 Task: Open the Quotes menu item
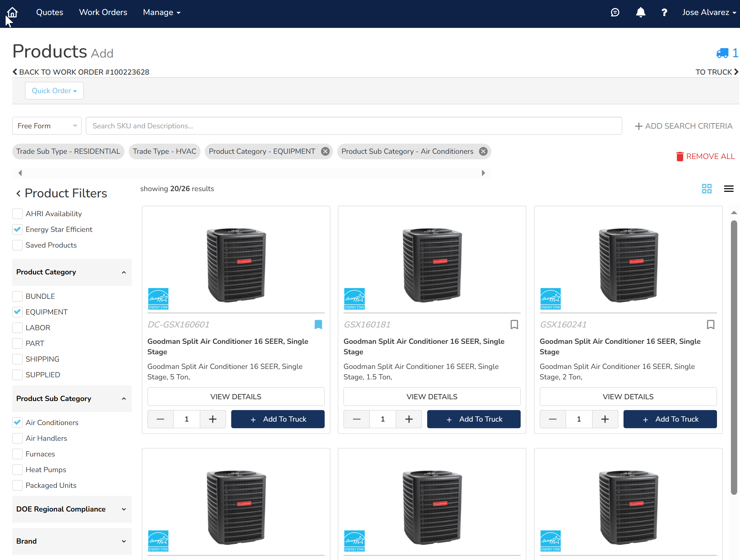click(50, 13)
